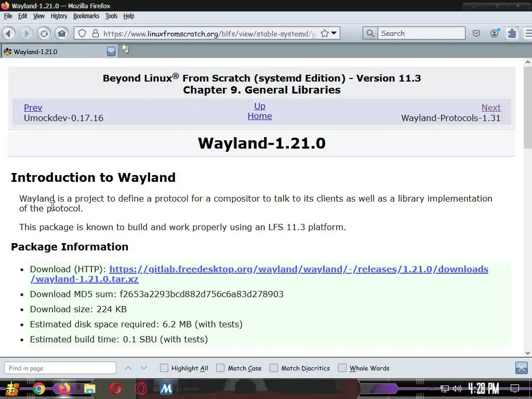Launch Opera from the taskbar
Viewport: 532px width, 399px height.
pyautogui.click(x=115, y=389)
